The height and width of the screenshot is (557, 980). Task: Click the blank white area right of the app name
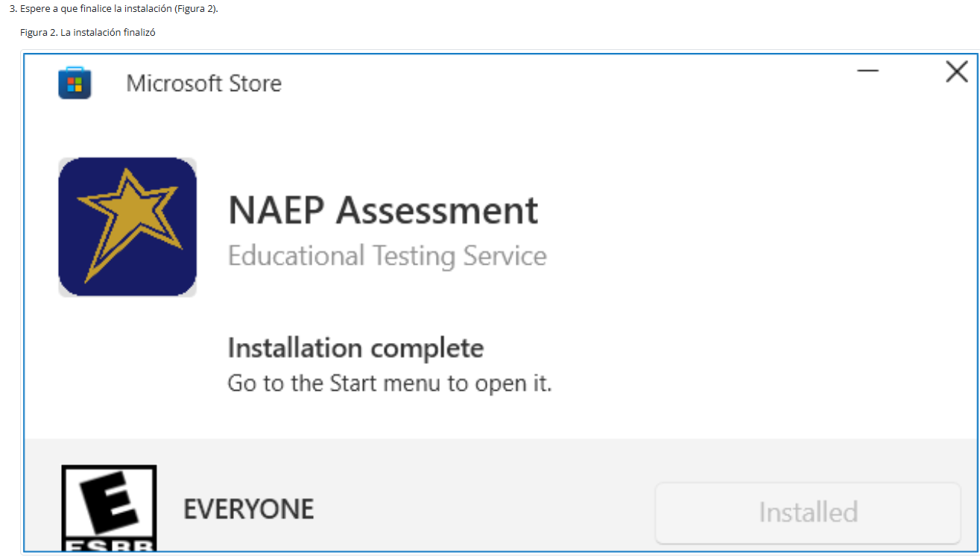point(745,216)
